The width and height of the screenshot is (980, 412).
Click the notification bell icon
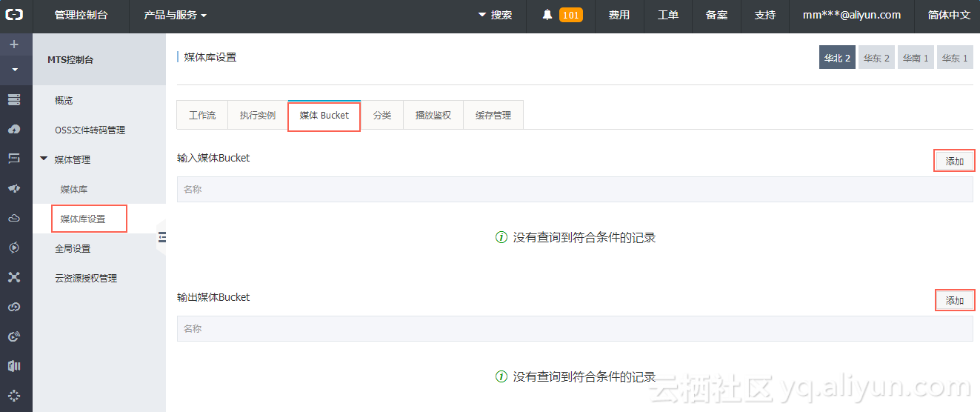(547, 15)
